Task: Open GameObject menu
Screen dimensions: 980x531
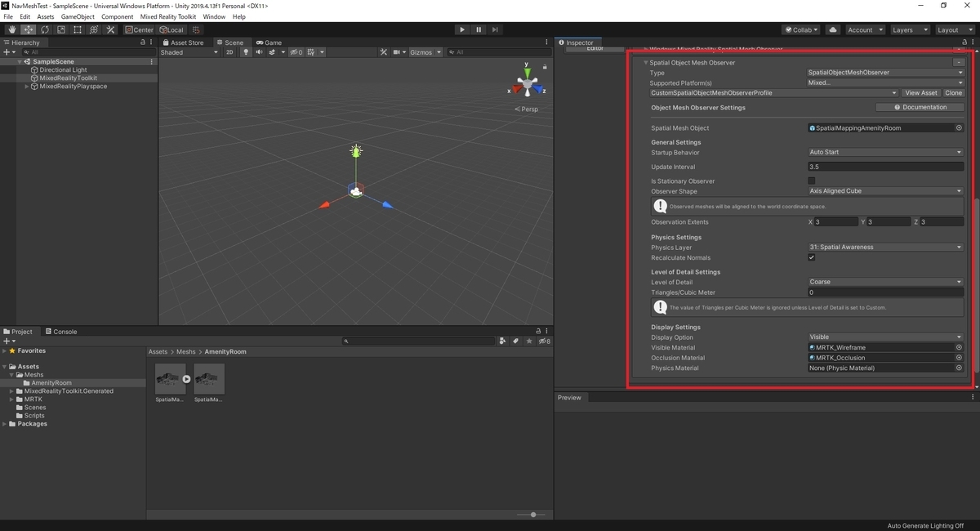Action: tap(78, 16)
